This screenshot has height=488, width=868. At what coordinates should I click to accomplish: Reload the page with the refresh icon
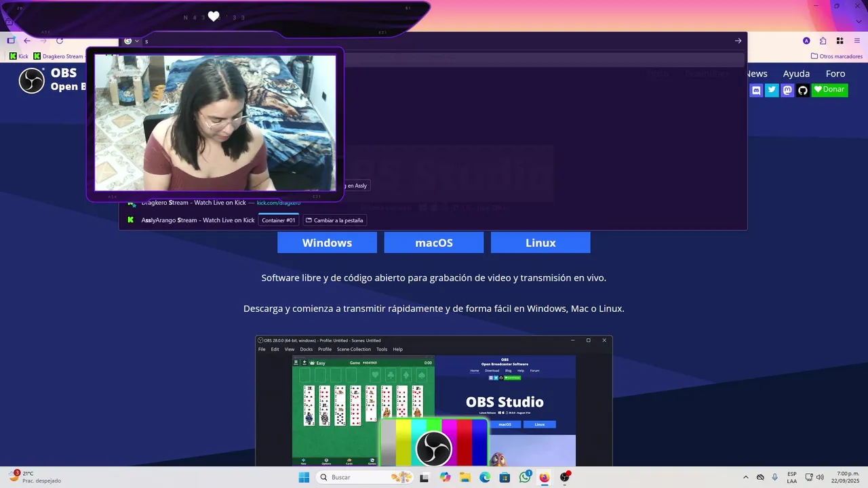tap(60, 41)
